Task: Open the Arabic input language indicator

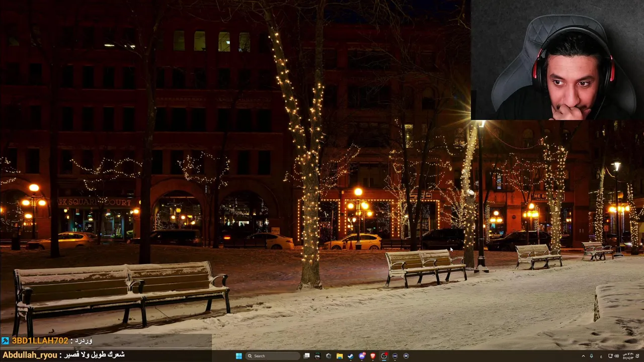Action: [601, 356]
